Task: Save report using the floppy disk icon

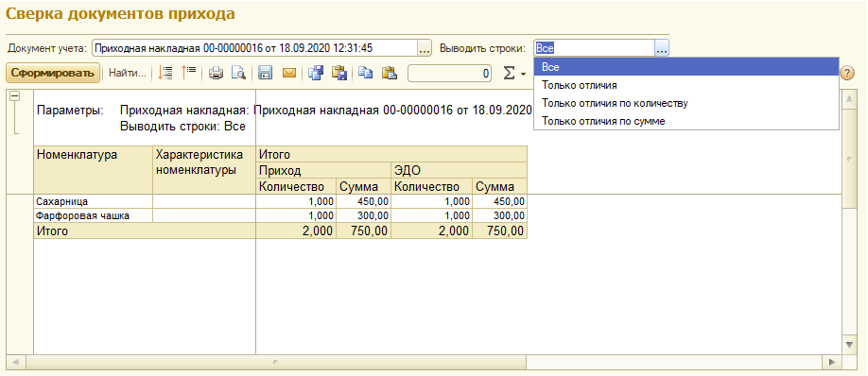Action: (265, 73)
